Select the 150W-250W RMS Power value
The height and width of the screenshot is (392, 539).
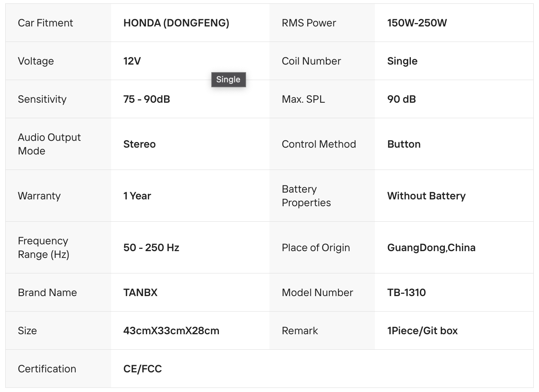click(x=417, y=23)
